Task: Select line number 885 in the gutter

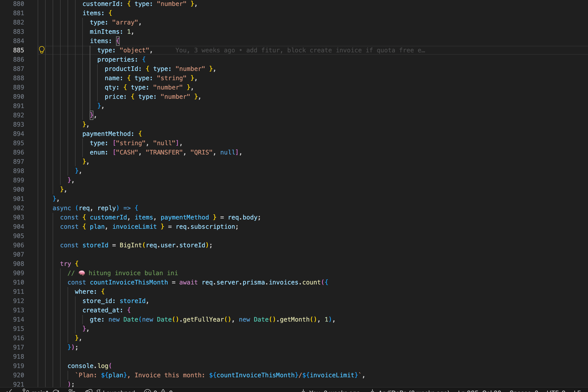Action: point(19,50)
